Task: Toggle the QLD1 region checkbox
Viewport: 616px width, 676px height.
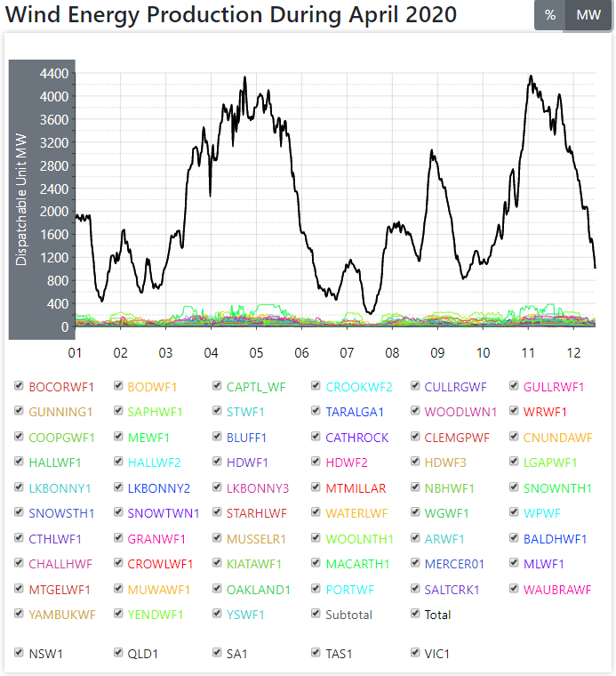Action: (x=119, y=653)
